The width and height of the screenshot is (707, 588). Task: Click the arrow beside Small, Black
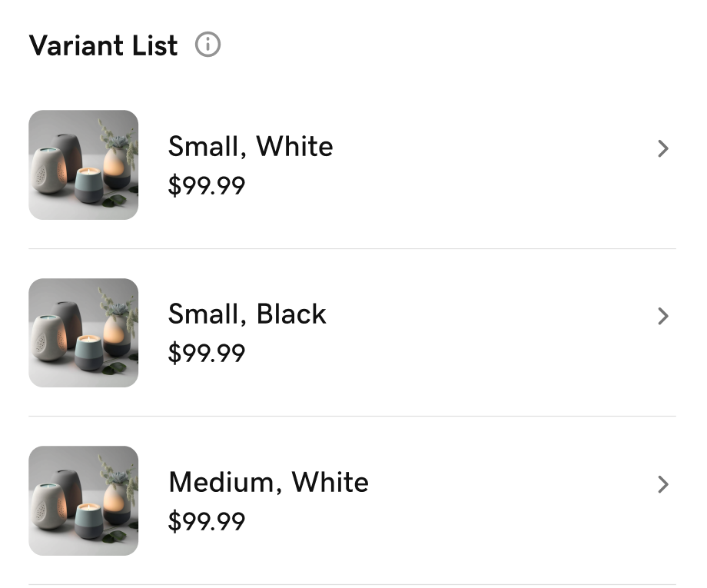(x=663, y=316)
